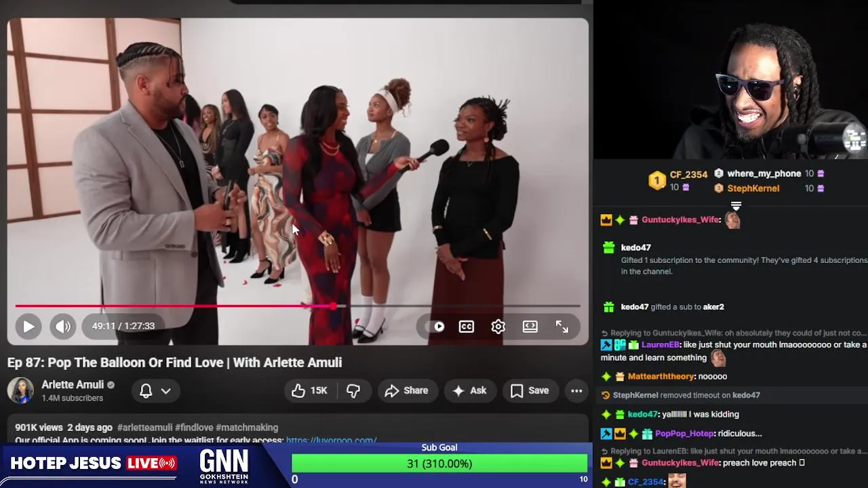Open the more actions three-dot menu
The image size is (868, 488).
click(x=576, y=390)
